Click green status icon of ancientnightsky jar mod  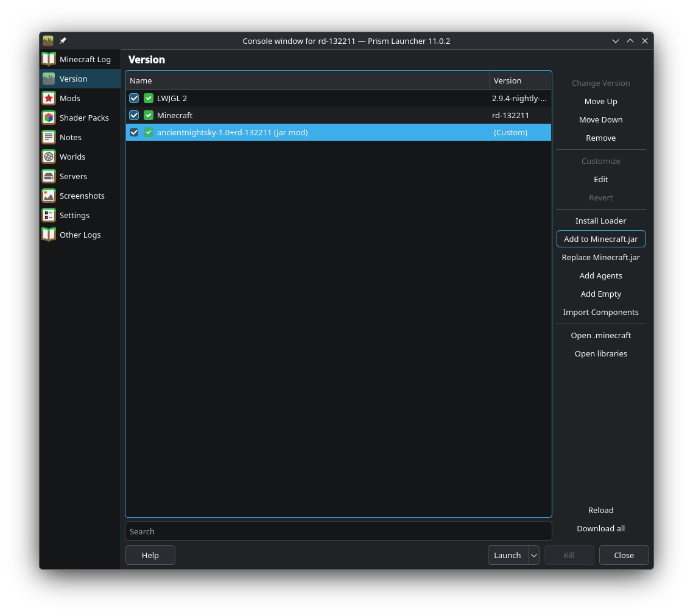[x=149, y=132]
